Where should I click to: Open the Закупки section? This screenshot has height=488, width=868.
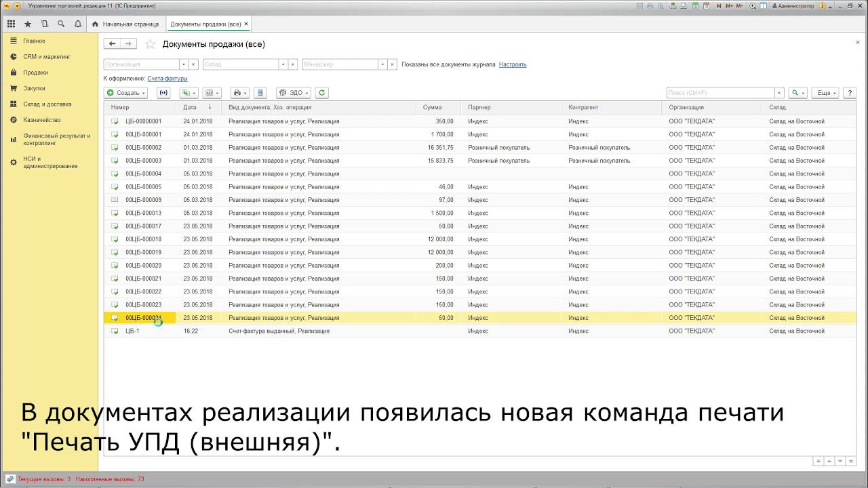point(34,88)
